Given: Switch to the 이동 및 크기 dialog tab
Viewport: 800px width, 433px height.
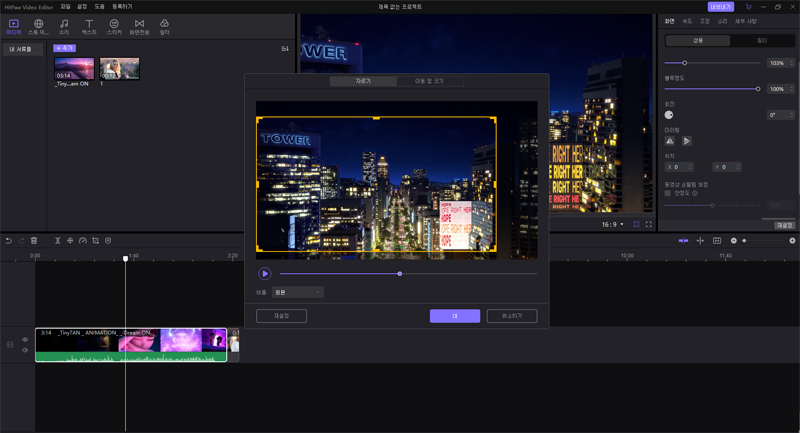Looking at the screenshot, I should point(430,81).
